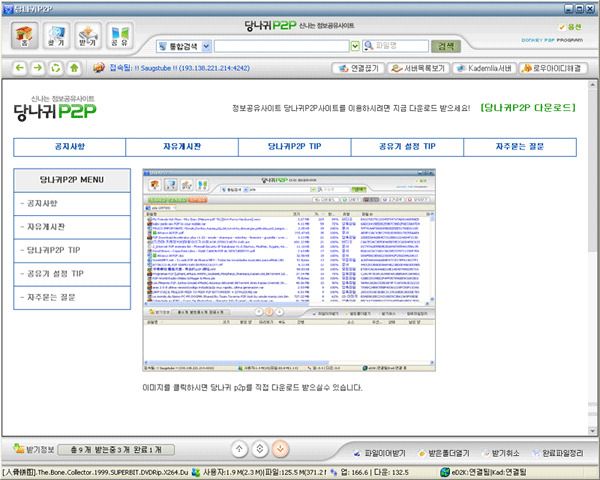Click the up-arrow round button in bottom bar
This screenshot has width=600, height=480.
tap(240, 449)
